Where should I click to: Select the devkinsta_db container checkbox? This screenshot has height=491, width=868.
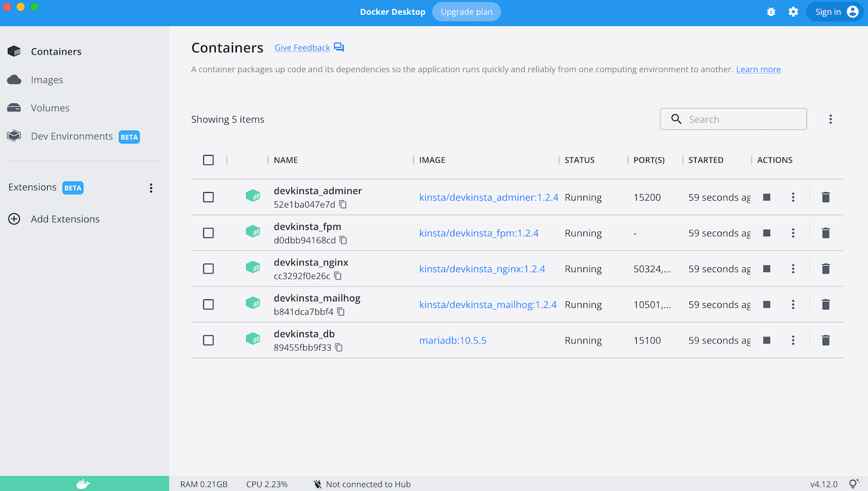[208, 340]
